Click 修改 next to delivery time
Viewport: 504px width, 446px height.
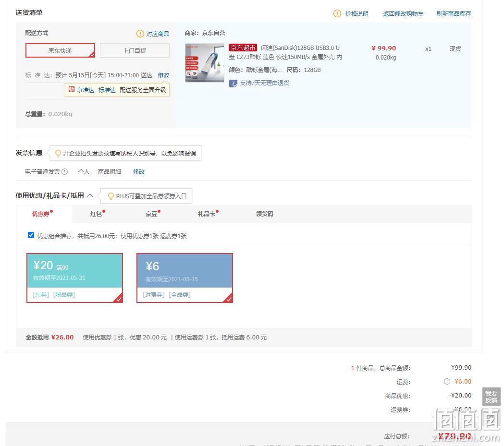coord(164,75)
